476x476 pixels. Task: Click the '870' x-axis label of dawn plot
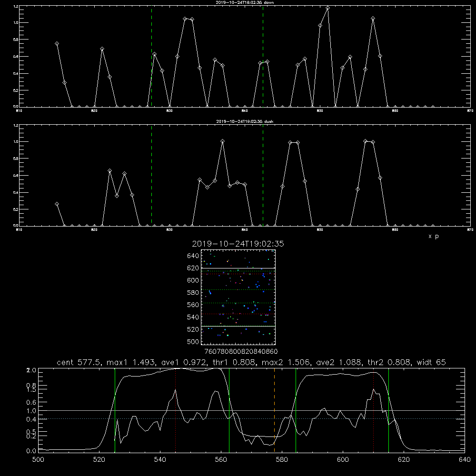point(470,111)
